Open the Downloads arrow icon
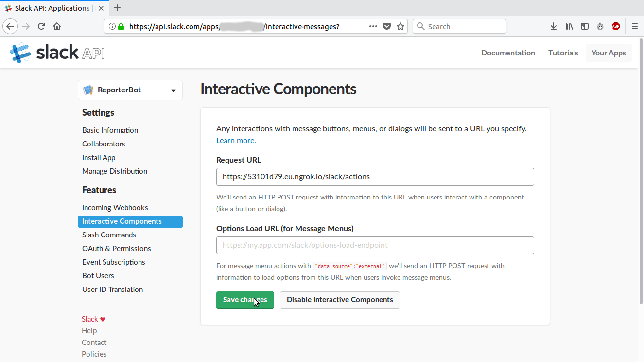 tap(553, 26)
